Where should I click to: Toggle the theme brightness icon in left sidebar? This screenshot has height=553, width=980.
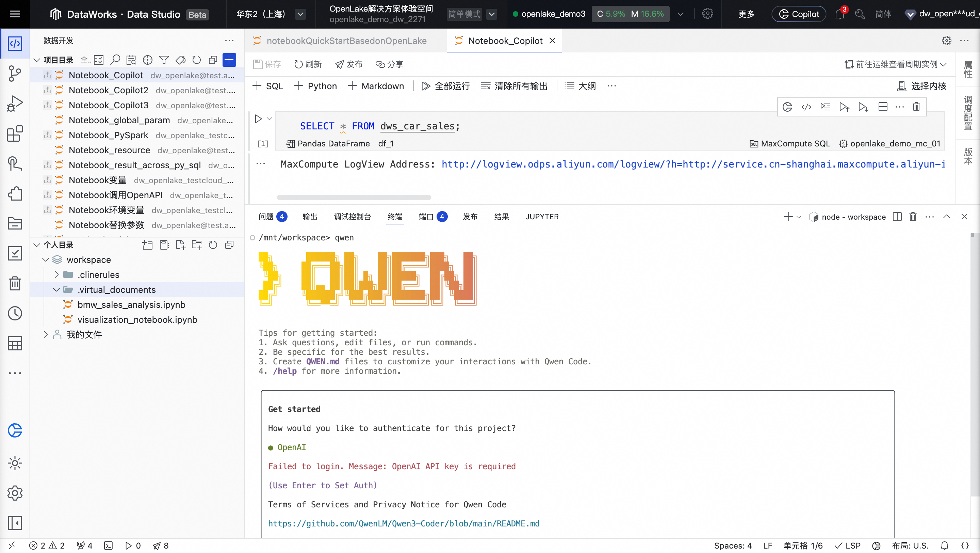[15, 463]
